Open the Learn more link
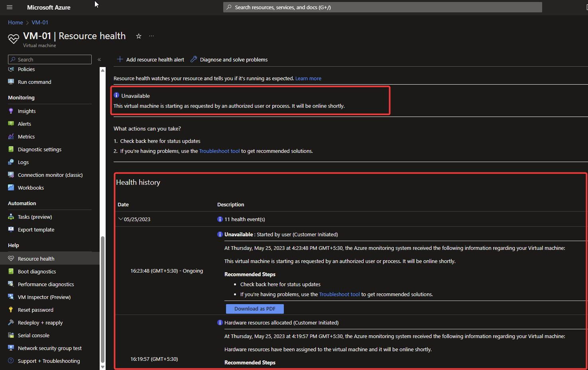 pos(308,78)
